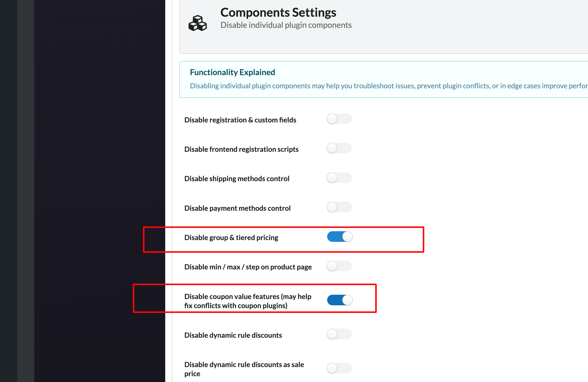This screenshot has height=382, width=588.
Task: Toggle Disable min / max / step switch
Action: click(x=339, y=266)
